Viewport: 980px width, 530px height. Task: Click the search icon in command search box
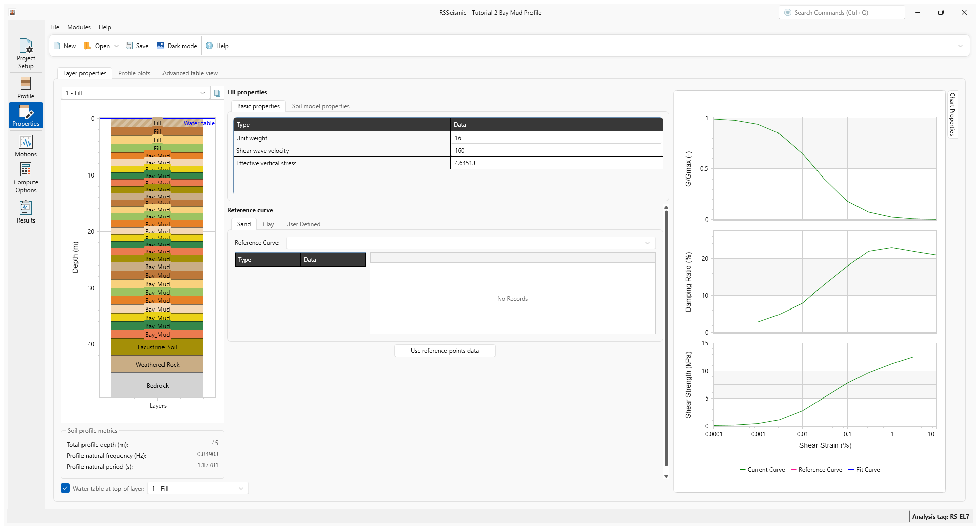click(x=788, y=12)
